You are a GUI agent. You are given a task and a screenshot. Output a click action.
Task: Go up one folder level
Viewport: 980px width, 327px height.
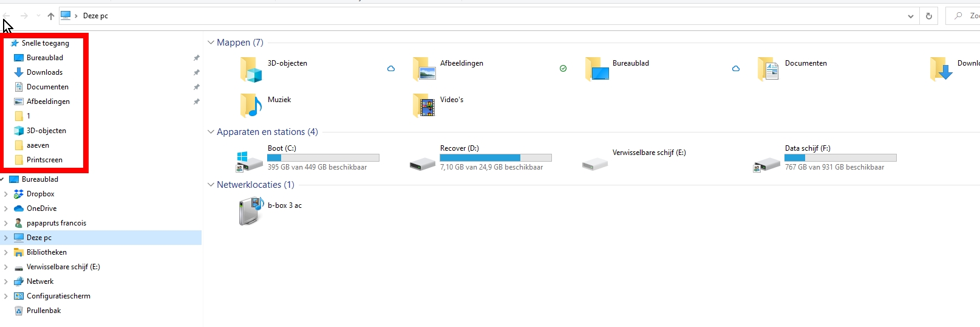pyautogui.click(x=51, y=16)
